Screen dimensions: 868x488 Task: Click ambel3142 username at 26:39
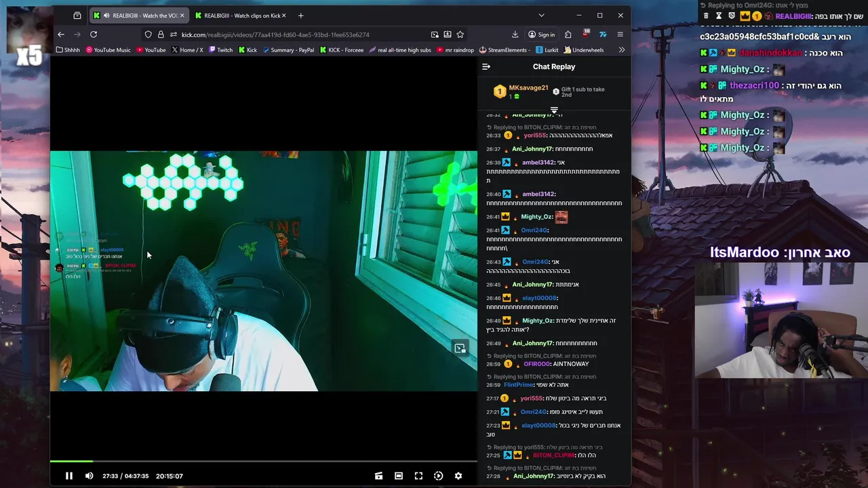click(538, 163)
